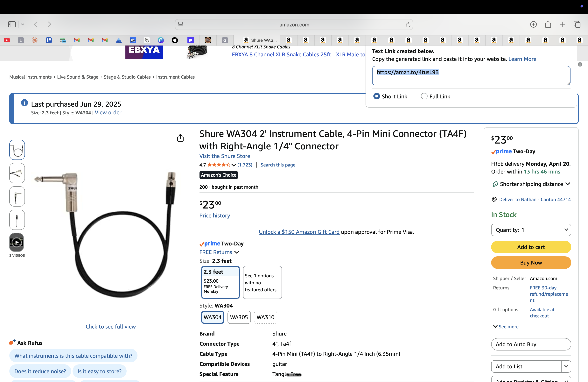Open the Safari downloads list

click(533, 24)
